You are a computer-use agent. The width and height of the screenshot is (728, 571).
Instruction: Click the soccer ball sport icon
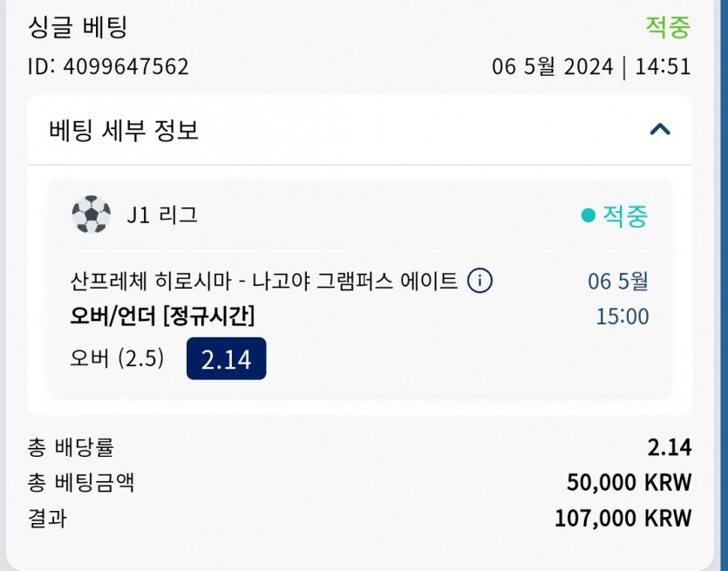click(x=91, y=214)
